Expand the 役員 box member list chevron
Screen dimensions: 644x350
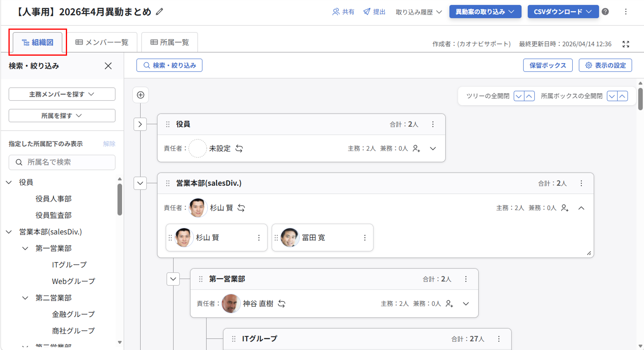point(433,148)
